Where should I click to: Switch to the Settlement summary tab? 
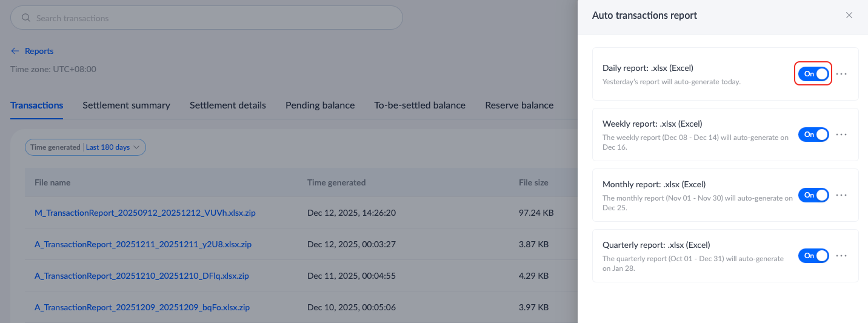click(126, 105)
